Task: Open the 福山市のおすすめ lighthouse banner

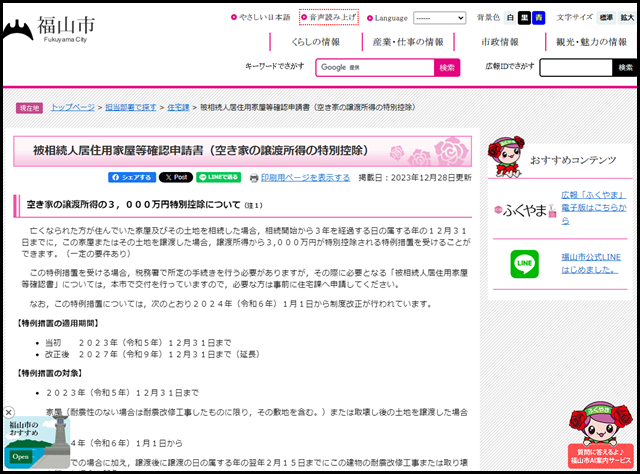Action: click(x=38, y=443)
